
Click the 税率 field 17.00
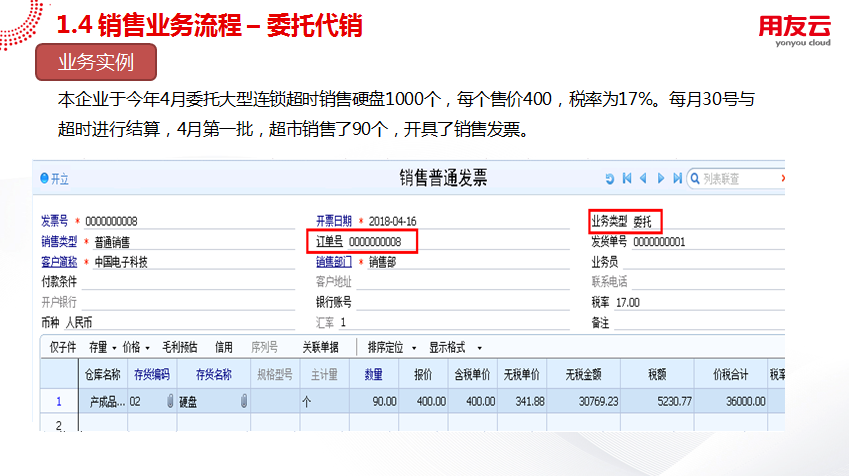click(x=628, y=303)
